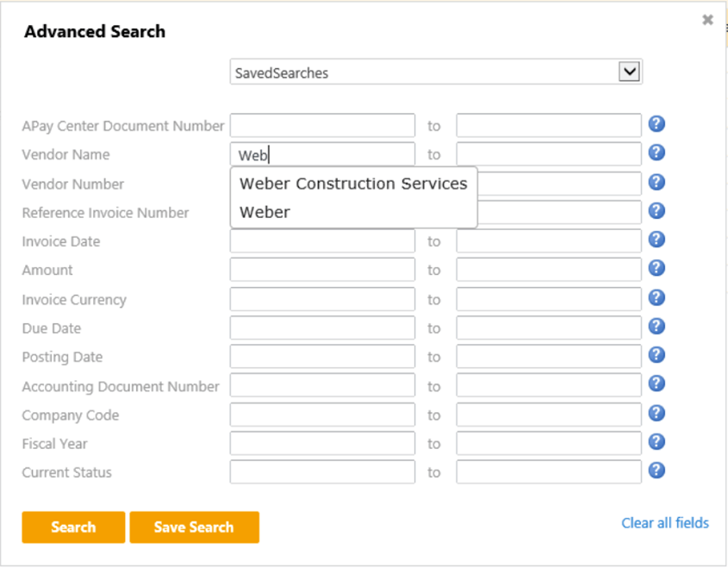Click help icon for Company Code row

(x=656, y=413)
